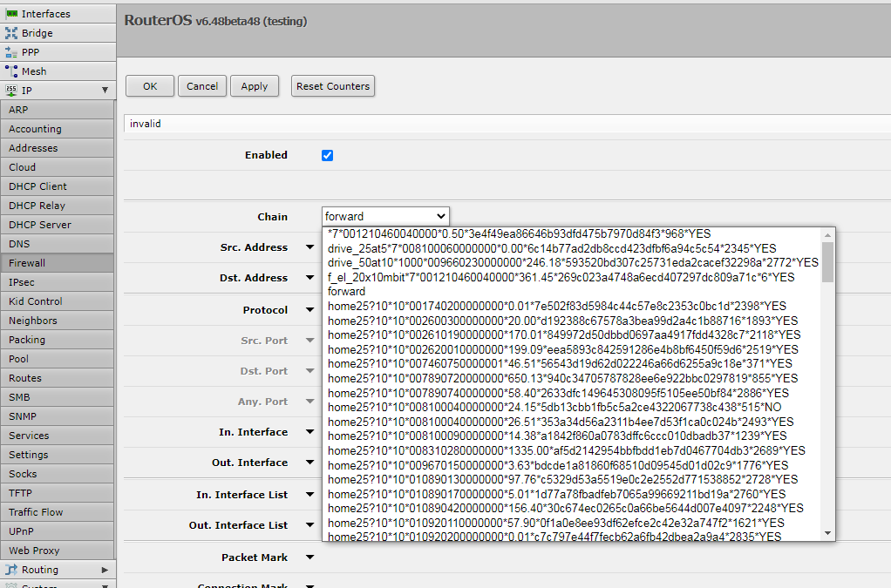The image size is (891, 588).
Task: Select chain option starting with drive_50at10
Action: point(574,263)
